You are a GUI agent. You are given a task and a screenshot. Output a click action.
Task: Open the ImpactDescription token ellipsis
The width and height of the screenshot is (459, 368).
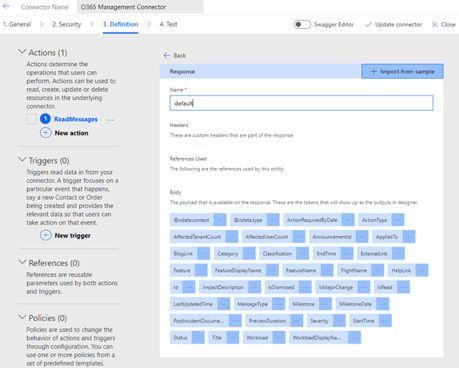coord(254,287)
